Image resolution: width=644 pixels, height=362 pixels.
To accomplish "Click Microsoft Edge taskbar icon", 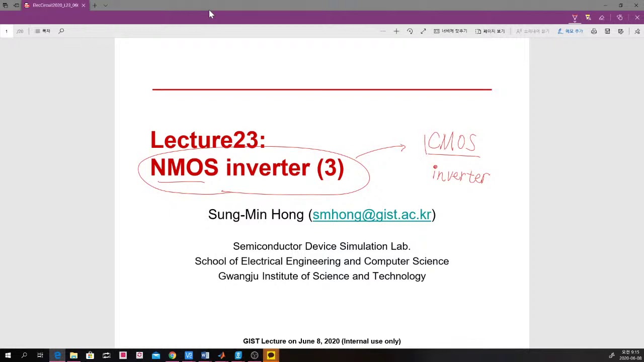I will click(57, 355).
